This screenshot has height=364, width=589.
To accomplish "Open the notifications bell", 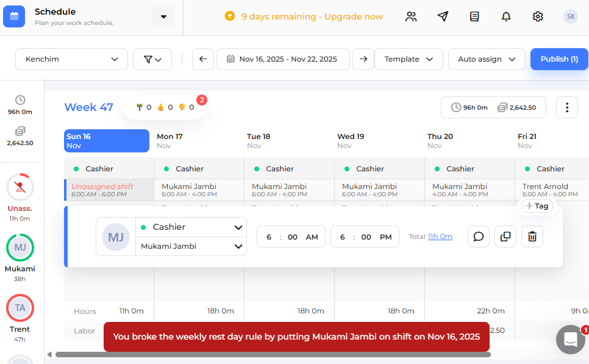I will [506, 16].
